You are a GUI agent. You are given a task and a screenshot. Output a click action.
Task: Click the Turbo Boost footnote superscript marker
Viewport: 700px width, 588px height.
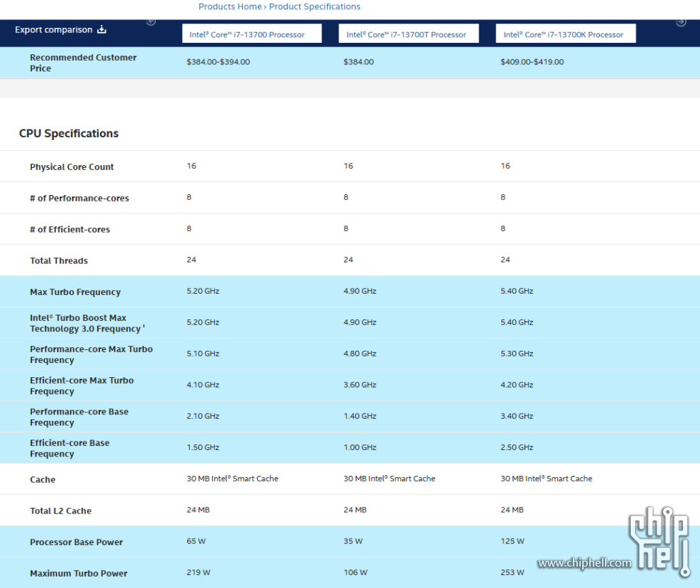click(x=144, y=327)
